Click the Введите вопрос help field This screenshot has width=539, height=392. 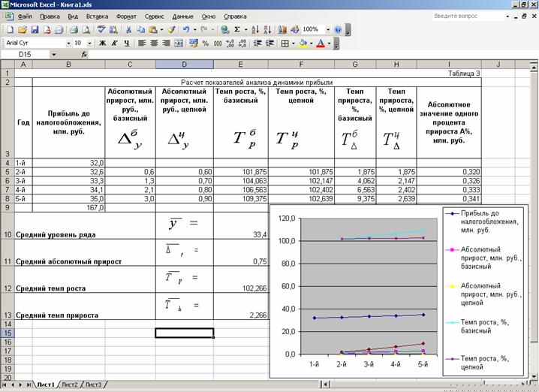(468, 17)
